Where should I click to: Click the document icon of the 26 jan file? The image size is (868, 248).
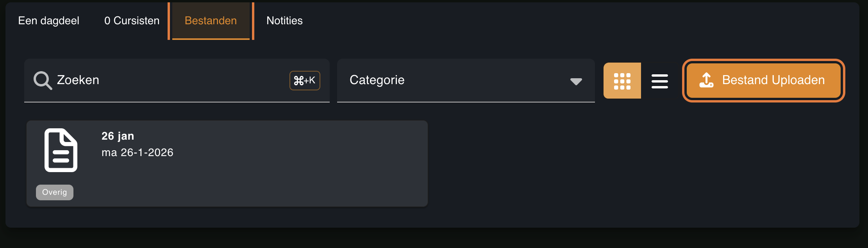61,150
